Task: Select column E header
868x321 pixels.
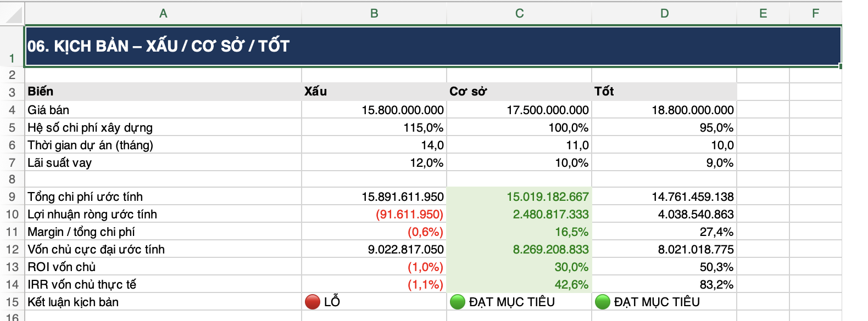Action: click(x=763, y=14)
